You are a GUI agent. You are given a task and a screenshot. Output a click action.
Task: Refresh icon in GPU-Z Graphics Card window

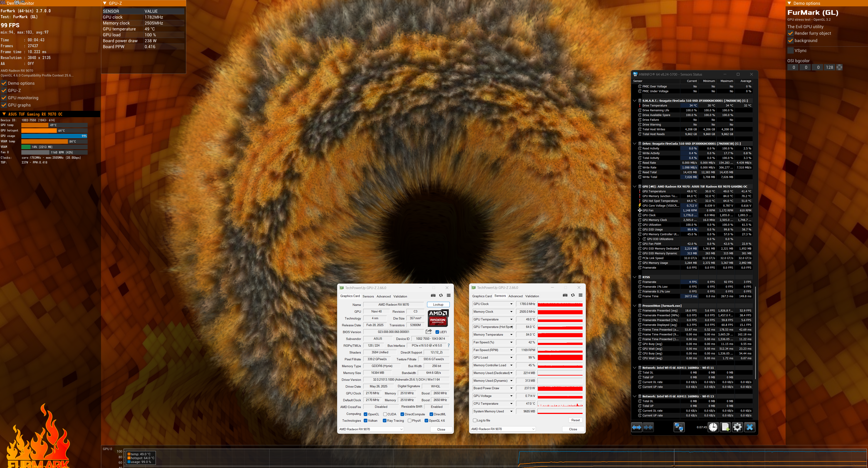(x=441, y=295)
